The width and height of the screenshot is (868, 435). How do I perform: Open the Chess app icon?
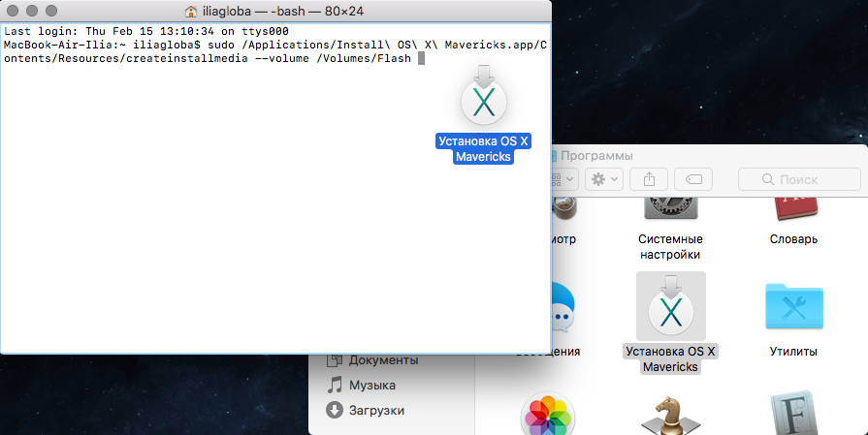coord(670,416)
